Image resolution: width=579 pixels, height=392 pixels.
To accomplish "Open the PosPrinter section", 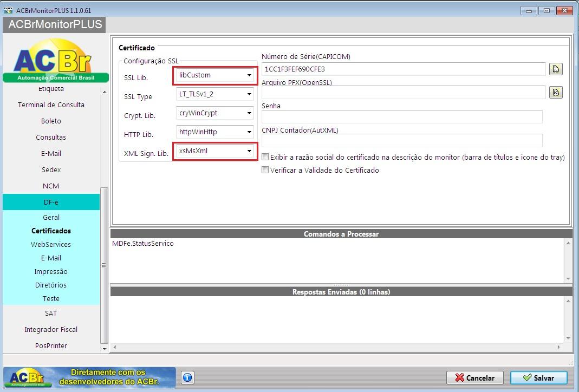I will [x=51, y=346].
